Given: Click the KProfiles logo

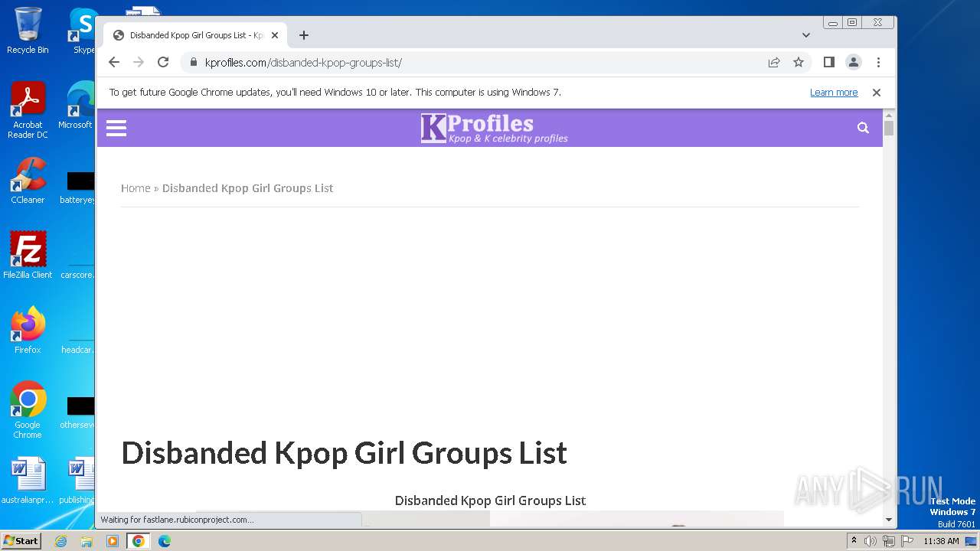Looking at the screenshot, I should click(495, 128).
